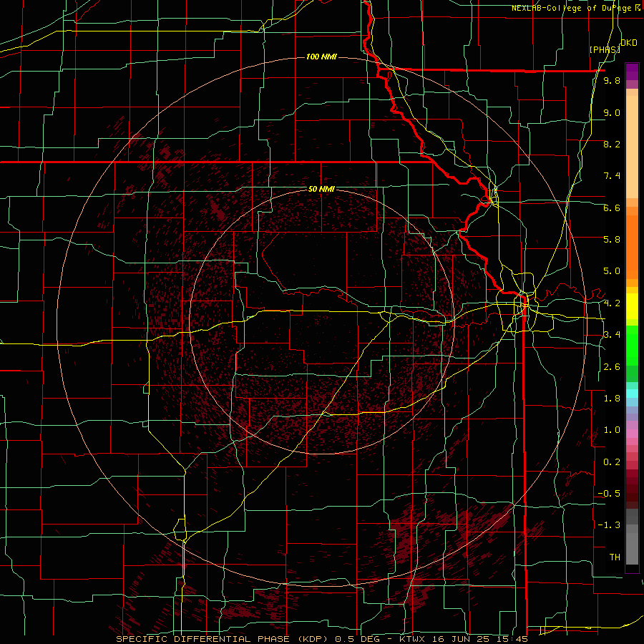
Task: Click the 1.8 scale value
Action: pos(612,399)
